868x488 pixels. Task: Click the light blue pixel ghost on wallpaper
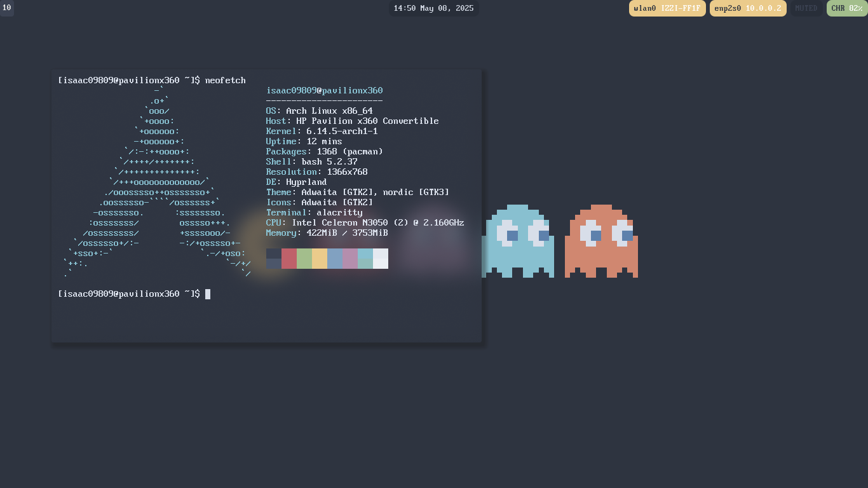[518, 241]
